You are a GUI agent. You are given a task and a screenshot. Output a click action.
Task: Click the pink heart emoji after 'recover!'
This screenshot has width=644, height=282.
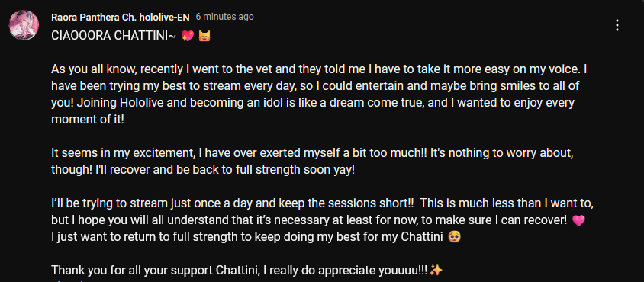pyautogui.click(x=578, y=220)
